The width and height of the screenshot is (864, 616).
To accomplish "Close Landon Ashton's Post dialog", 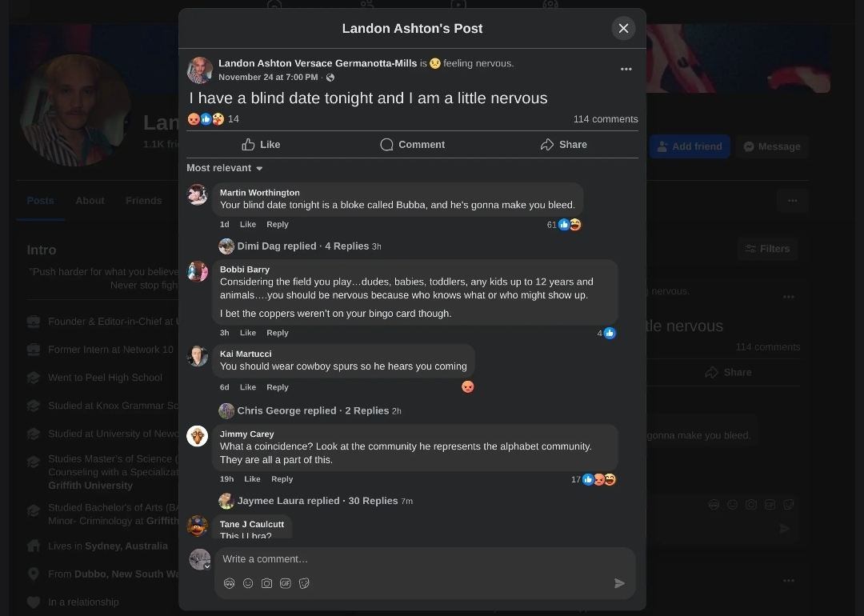I will pyautogui.click(x=623, y=28).
